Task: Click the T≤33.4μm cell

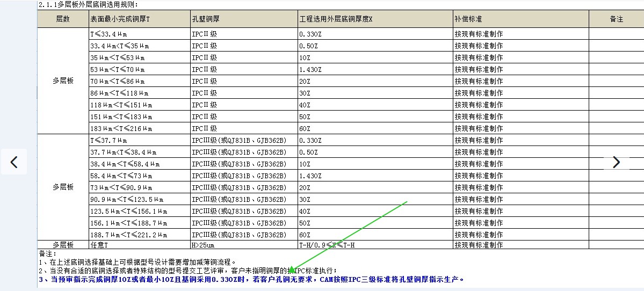Action: [x=140, y=34]
